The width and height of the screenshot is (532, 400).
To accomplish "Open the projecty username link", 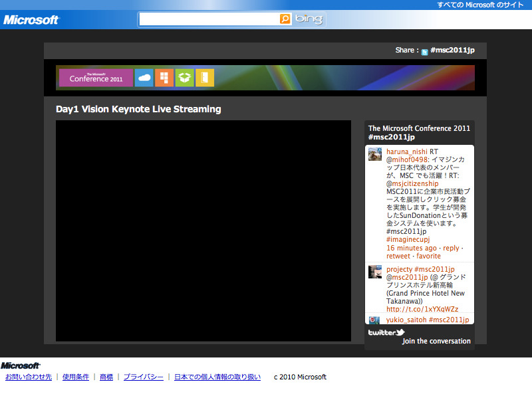I will 400,269.
